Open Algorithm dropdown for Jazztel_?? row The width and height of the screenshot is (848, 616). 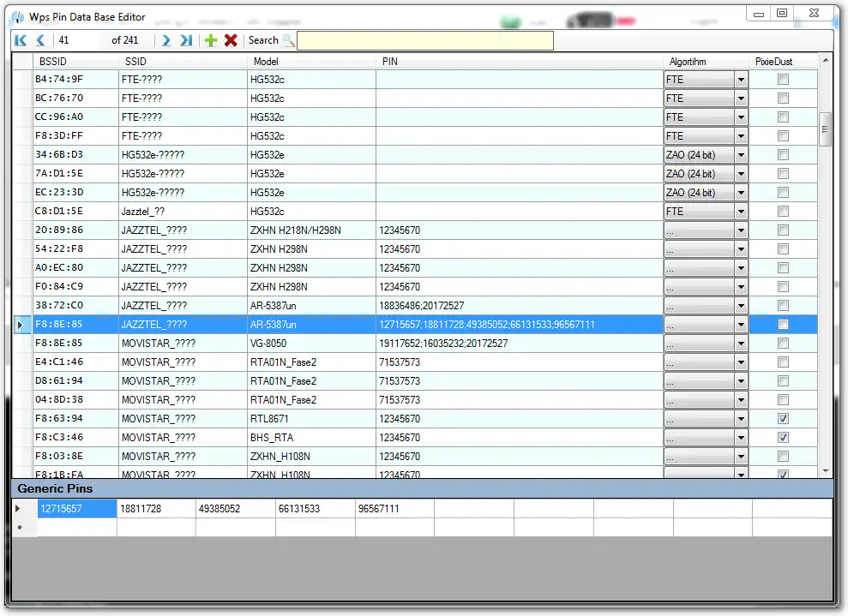tap(741, 212)
